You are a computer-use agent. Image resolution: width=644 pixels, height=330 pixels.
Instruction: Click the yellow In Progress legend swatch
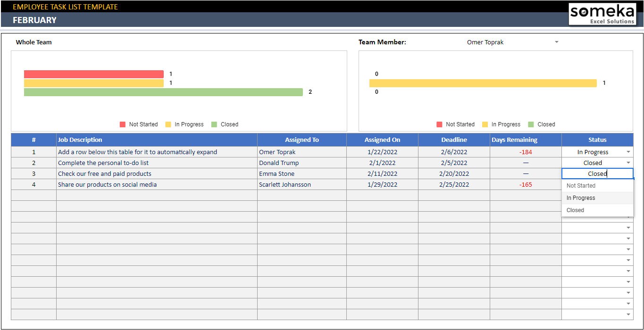(168, 124)
